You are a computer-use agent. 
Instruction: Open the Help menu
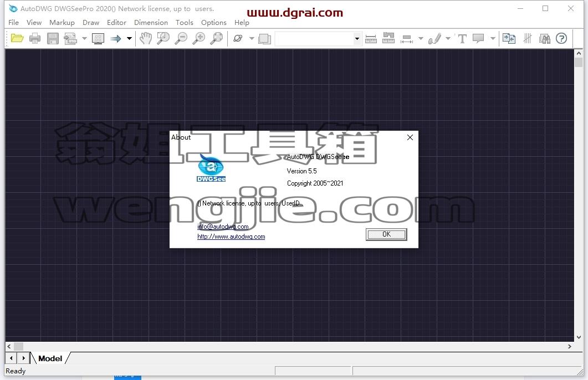coord(242,23)
